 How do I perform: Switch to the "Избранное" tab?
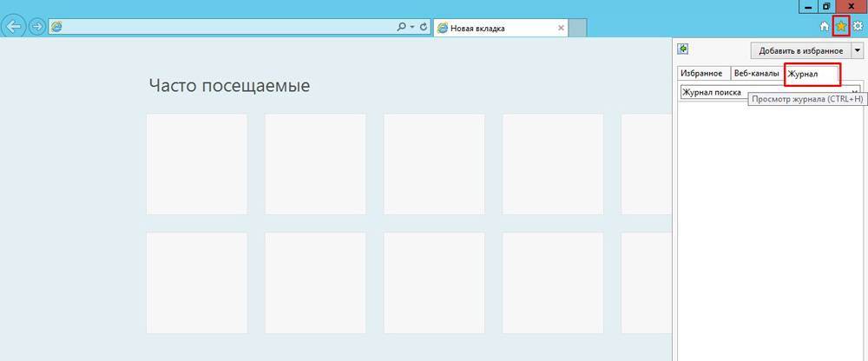701,74
